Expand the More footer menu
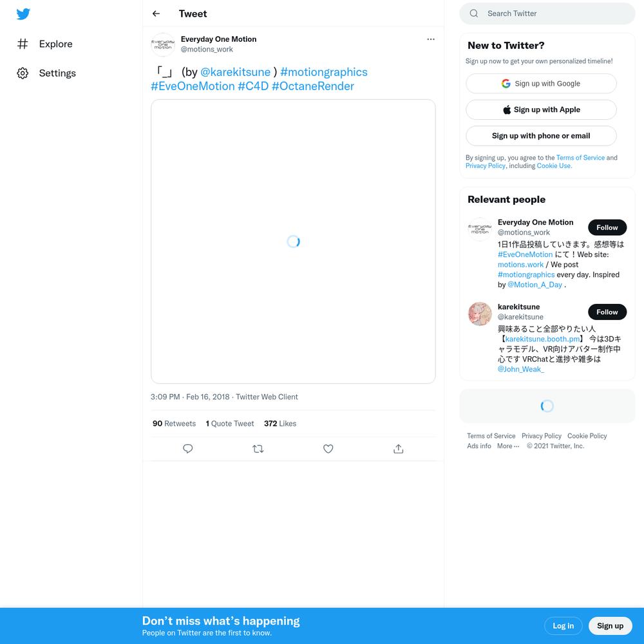The image size is (644, 644). (508, 446)
